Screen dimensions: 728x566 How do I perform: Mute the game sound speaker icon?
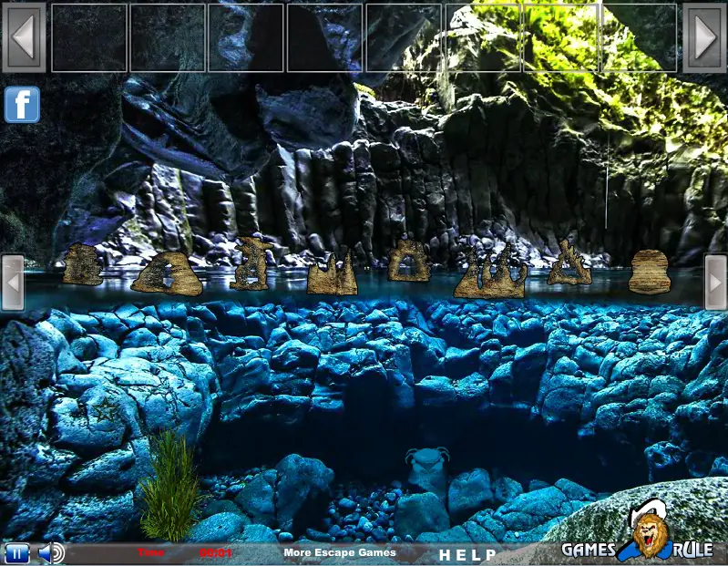click(x=51, y=553)
